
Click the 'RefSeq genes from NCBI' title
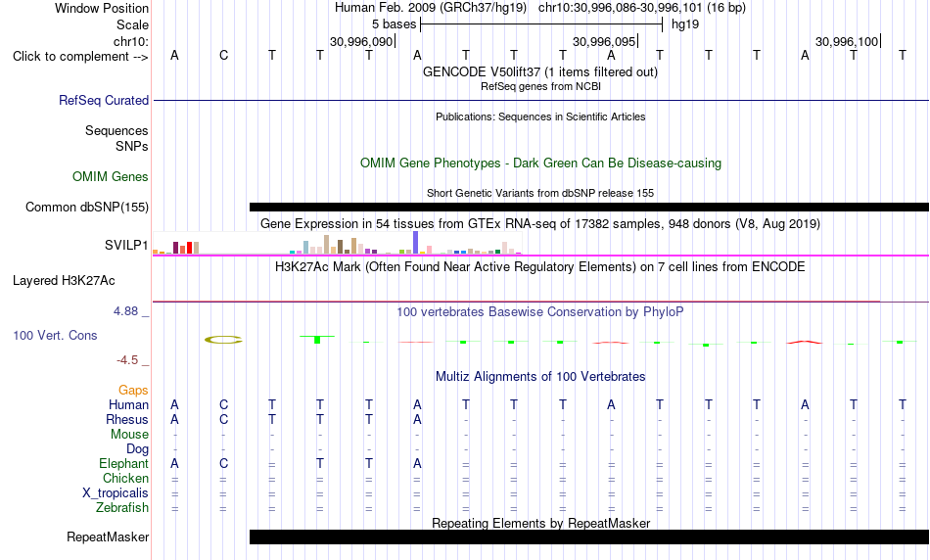tap(541, 86)
